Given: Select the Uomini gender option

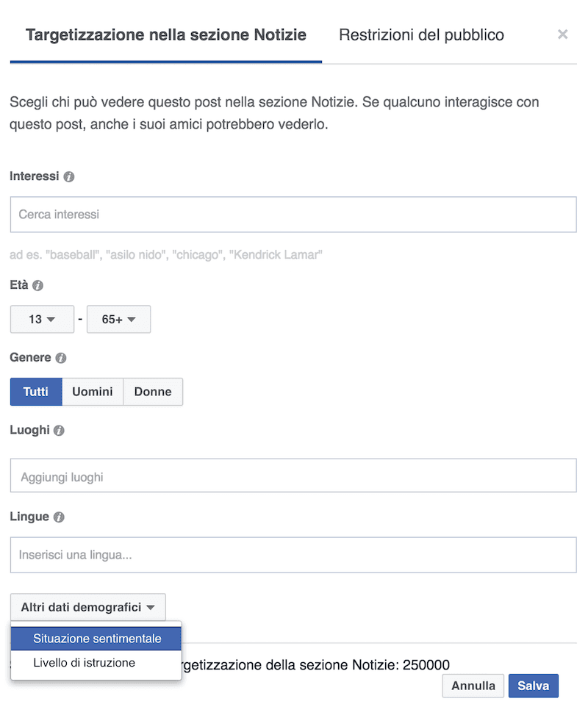Looking at the screenshot, I should [93, 392].
